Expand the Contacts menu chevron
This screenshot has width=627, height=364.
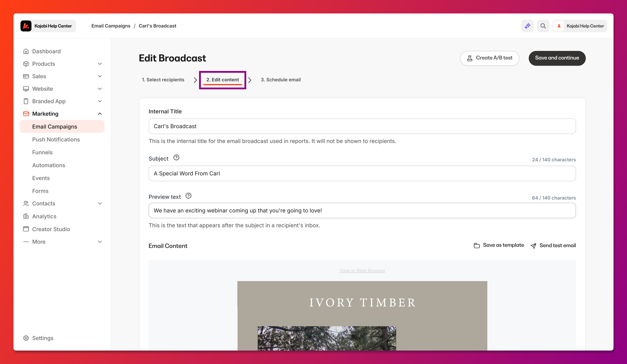click(x=100, y=203)
